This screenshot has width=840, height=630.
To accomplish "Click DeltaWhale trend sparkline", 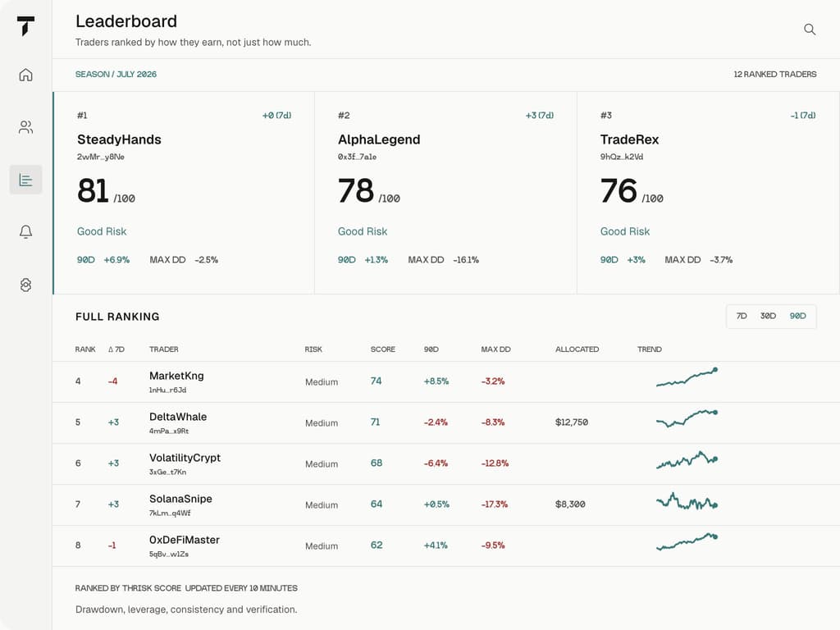I will tap(687, 418).
